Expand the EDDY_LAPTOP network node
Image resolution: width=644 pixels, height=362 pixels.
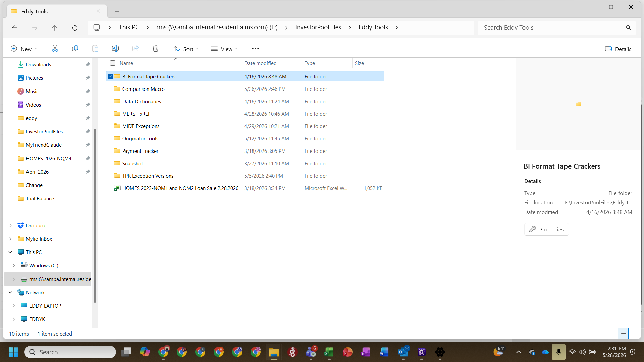click(14, 306)
